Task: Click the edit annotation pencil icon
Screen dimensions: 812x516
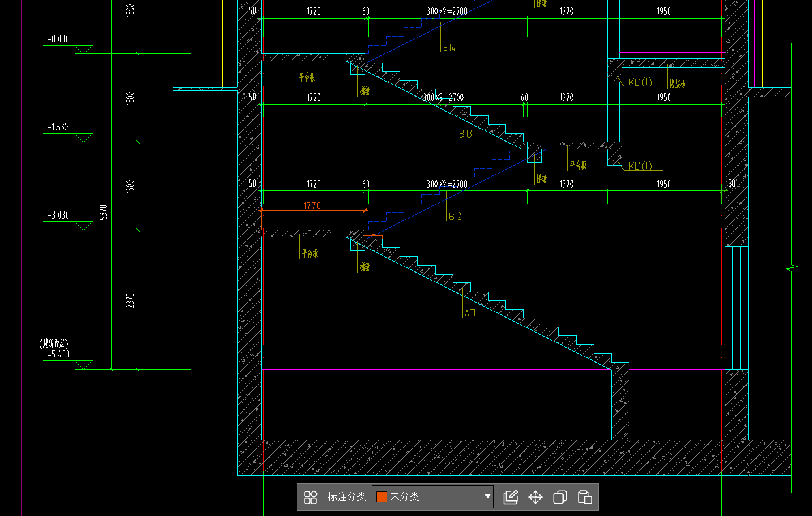Action: coord(511,497)
